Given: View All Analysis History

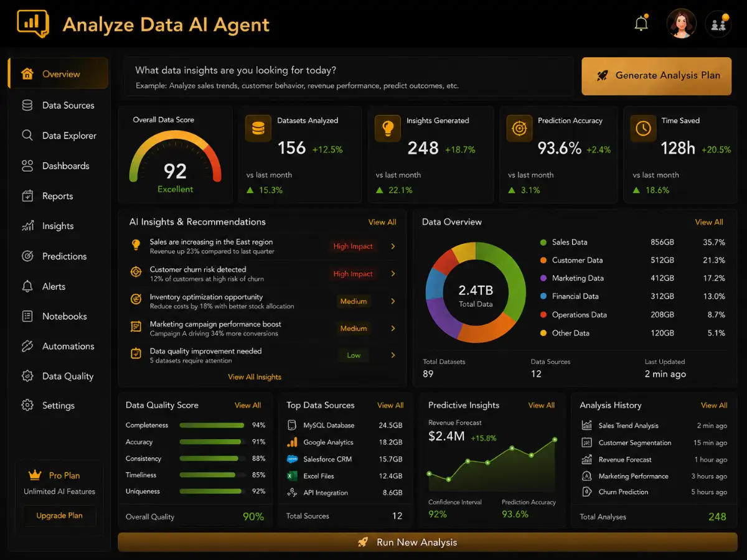Looking at the screenshot, I should 714,405.
